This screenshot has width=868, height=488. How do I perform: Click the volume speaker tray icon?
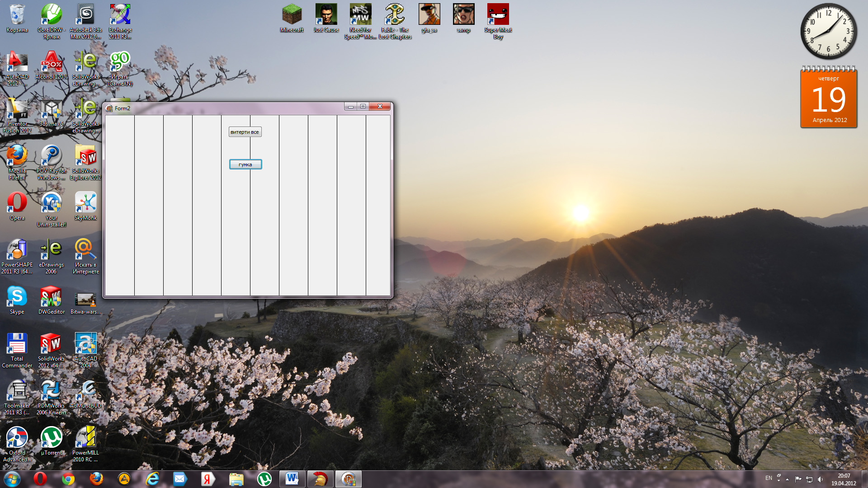(x=821, y=479)
